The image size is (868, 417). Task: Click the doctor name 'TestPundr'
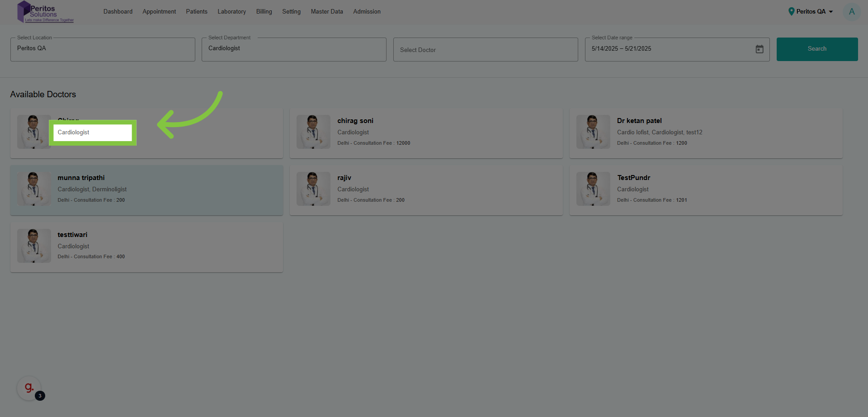coord(634,178)
